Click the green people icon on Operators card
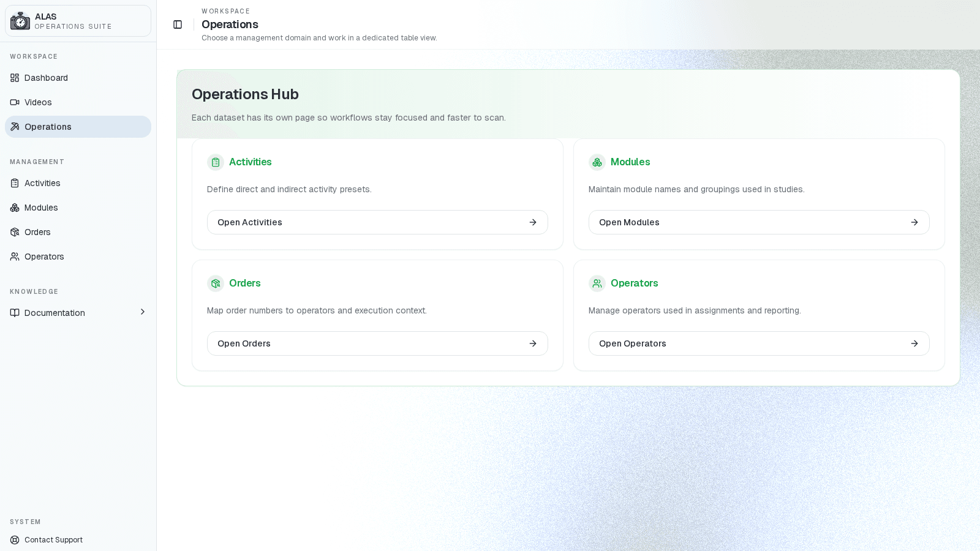 click(x=597, y=283)
